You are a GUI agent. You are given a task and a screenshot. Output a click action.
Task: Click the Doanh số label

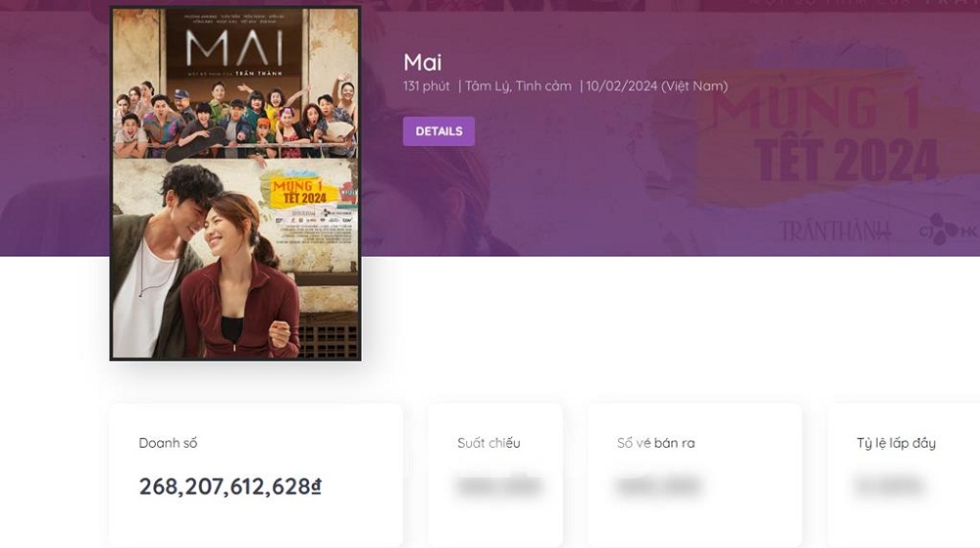pyautogui.click(x=168, y=443)
